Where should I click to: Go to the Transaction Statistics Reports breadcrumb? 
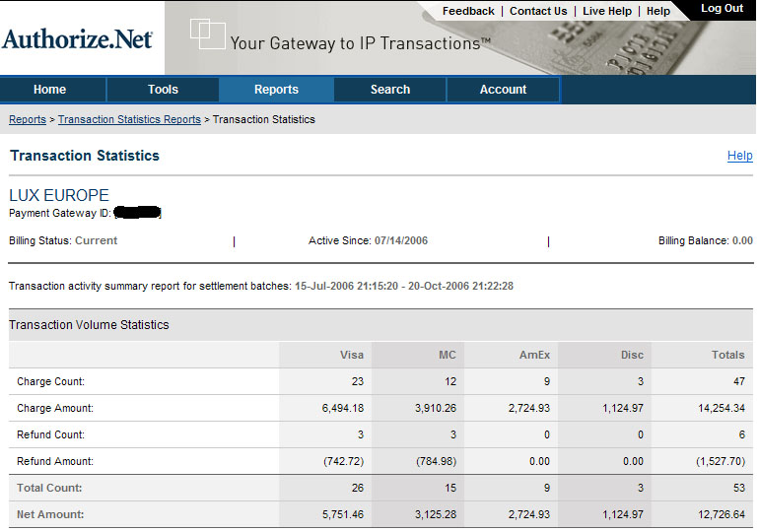[129, 119]
